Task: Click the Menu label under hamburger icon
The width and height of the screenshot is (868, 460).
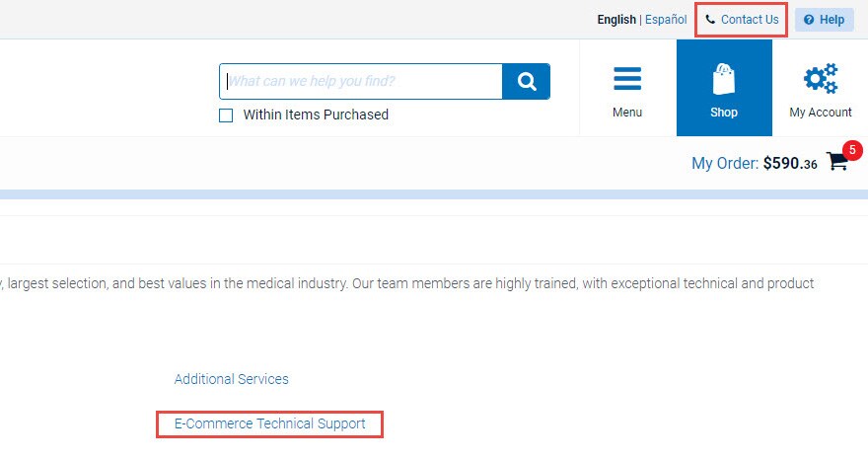Action: point(627,113)
